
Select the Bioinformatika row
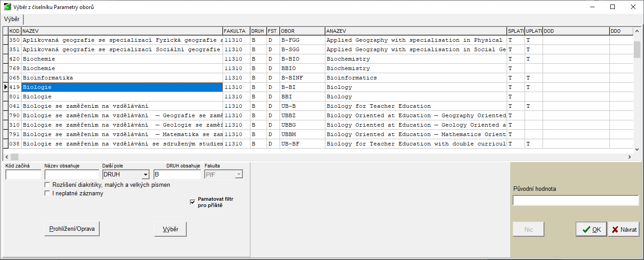122,78
